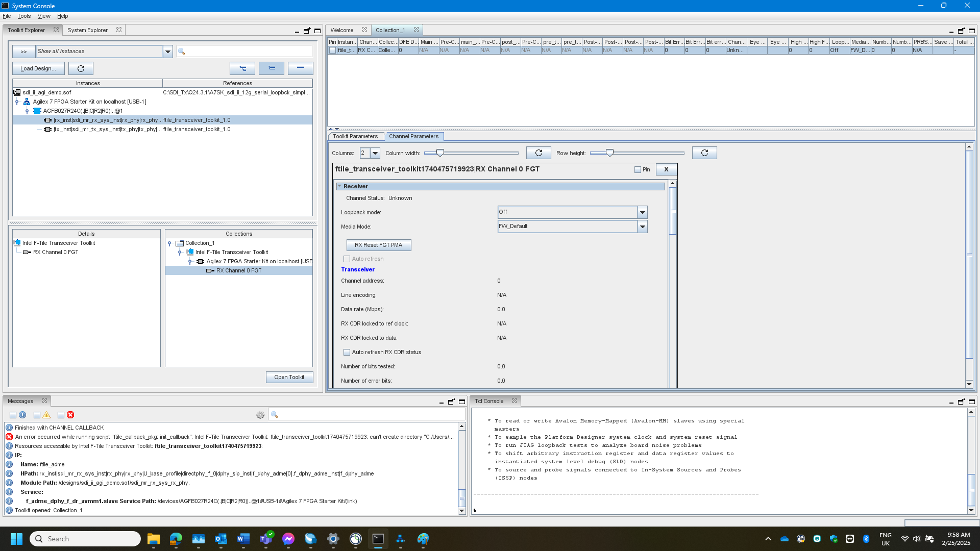Click the info filter icon in Messages
The height and width of the screenshot is (551, 980).
[x=23, y=415]
